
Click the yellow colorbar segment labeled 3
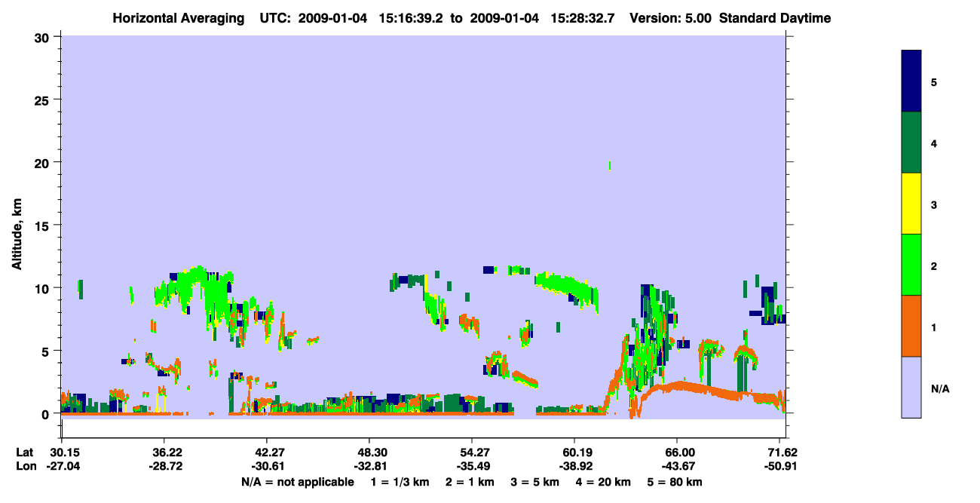911,204
